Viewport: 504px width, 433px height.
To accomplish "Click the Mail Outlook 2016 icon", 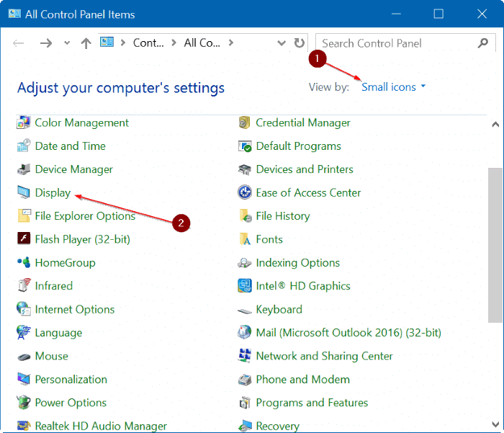I will (245, 332).
